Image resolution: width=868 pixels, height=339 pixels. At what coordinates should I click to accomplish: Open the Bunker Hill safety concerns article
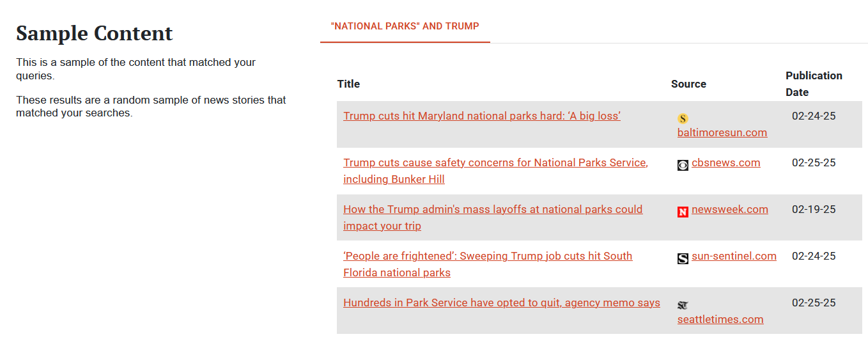coord(495,163)
